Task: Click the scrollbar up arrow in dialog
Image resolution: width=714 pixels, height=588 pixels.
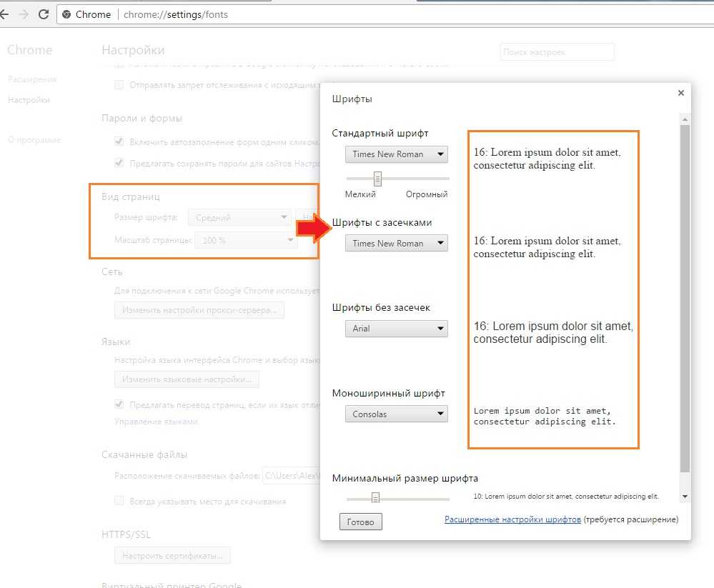Action: click(x=685, y=119)
